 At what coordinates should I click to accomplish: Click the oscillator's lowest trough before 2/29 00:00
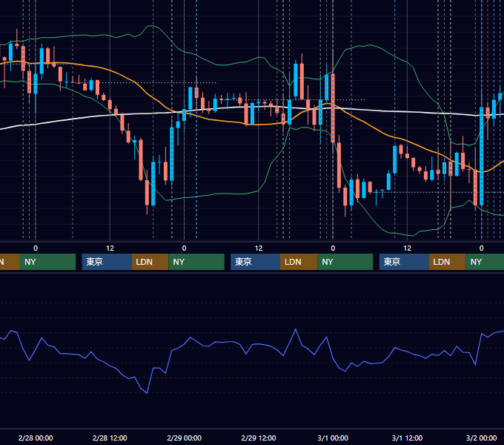point(147,393)
